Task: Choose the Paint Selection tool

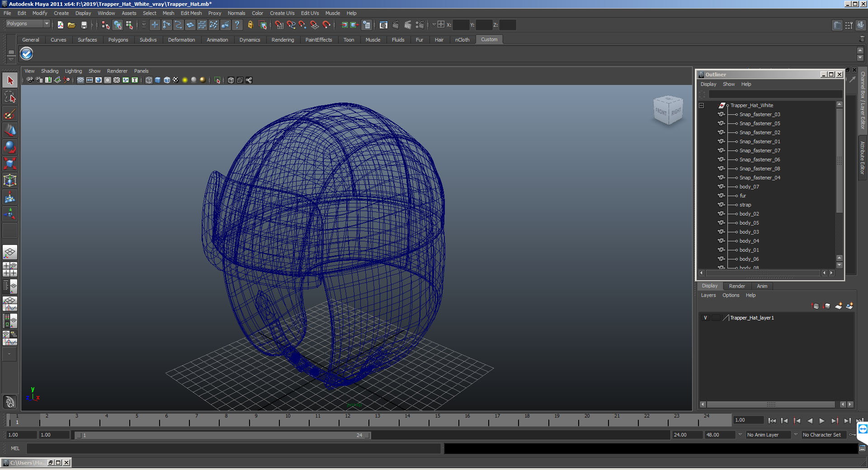Action: click(10, 113)
